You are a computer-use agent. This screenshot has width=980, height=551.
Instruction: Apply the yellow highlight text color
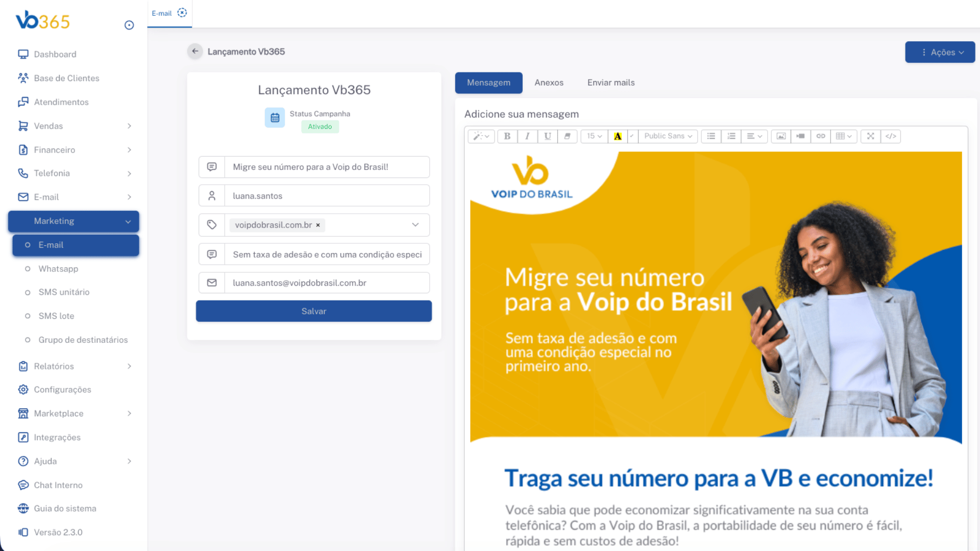(x=618, y=136)
